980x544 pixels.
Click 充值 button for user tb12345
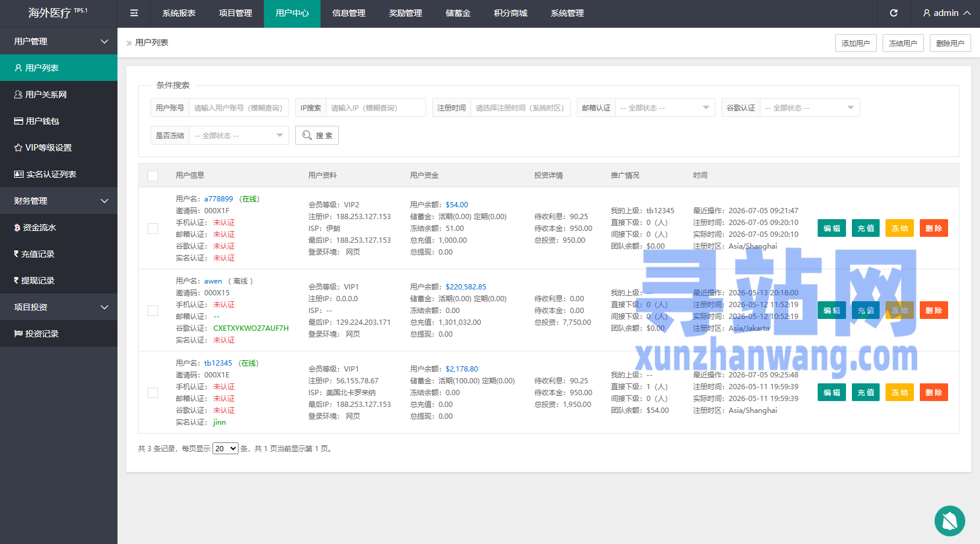(865, 393)
